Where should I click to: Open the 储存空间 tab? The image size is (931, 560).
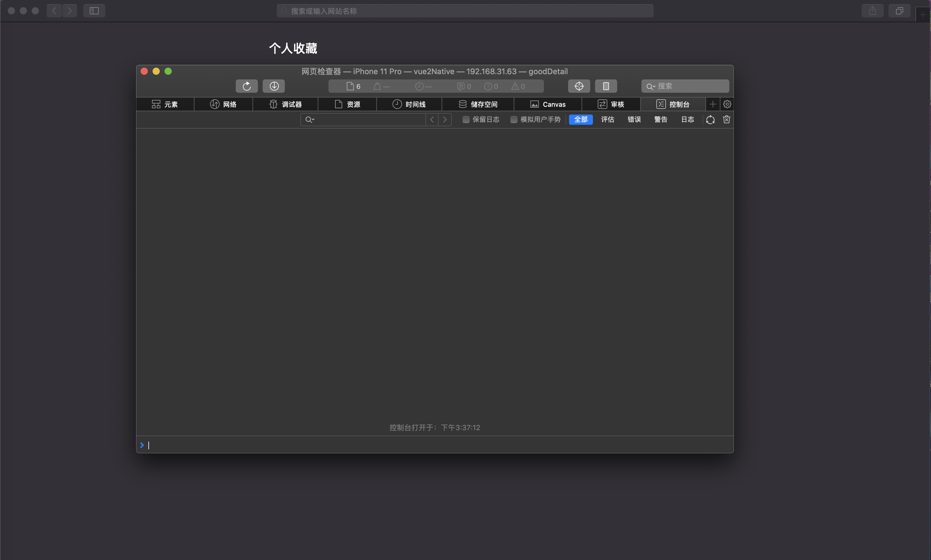pyautogui.click(x=478, y=104)
